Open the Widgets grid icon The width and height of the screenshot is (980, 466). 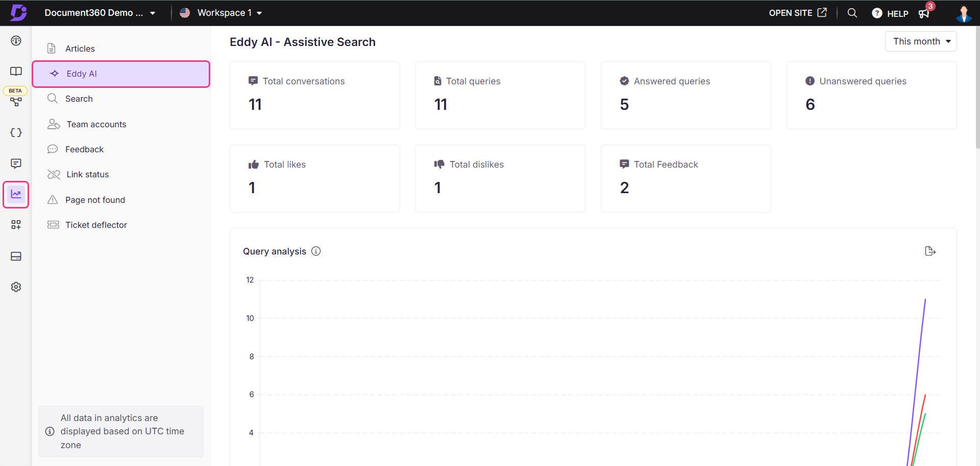pyautogui.click(x=16, y=225)
